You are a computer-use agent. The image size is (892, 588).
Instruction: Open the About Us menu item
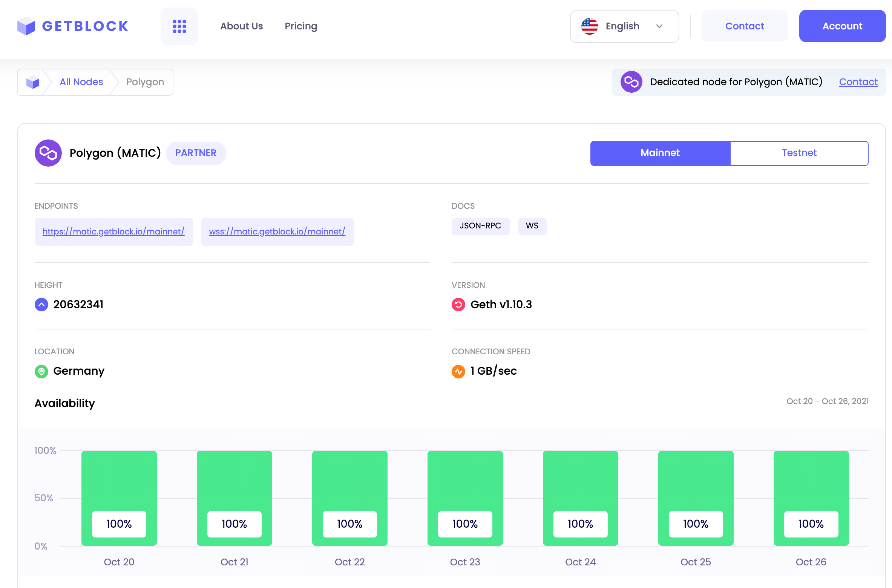(x=242, y=26)
